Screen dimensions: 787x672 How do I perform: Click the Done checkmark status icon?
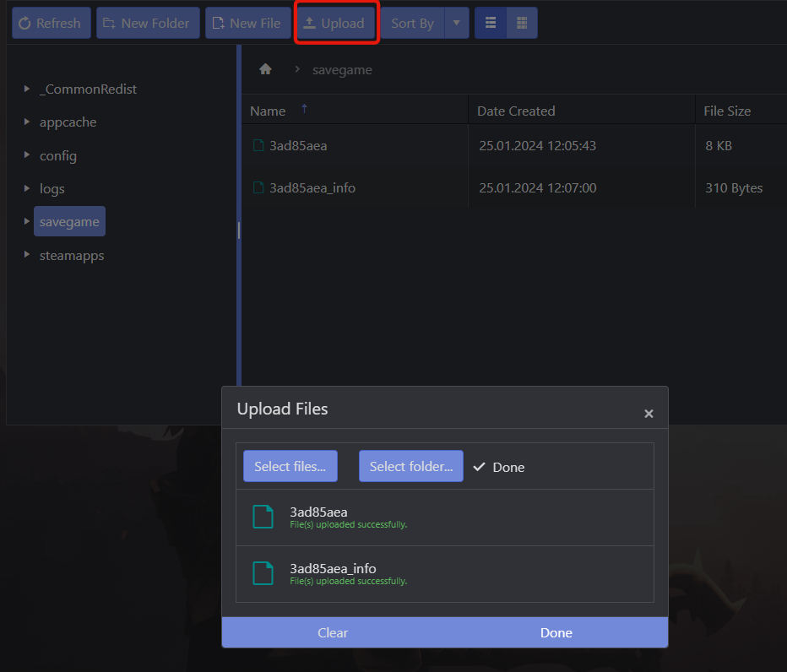[x=480, y=467]
